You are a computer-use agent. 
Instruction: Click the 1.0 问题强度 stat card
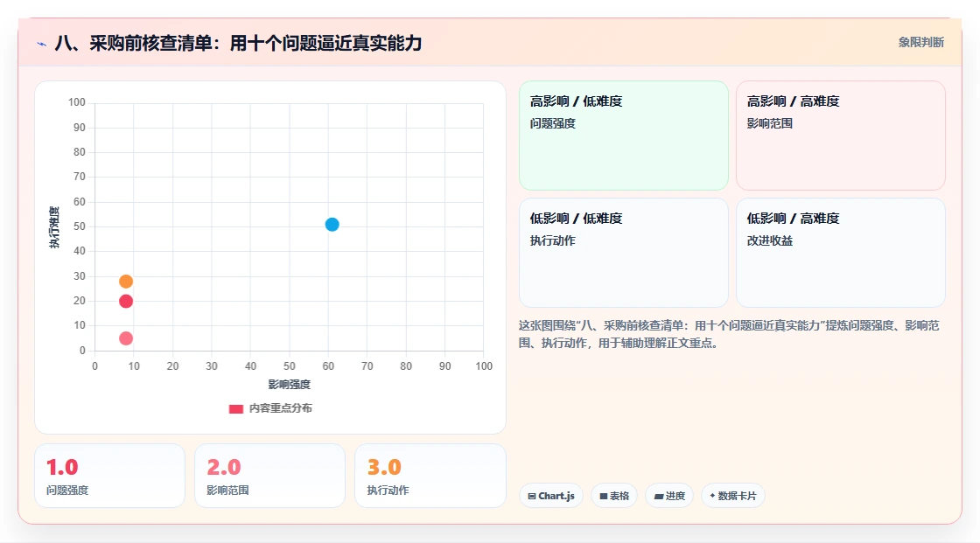pyautogui.click(x=110, y=476)
